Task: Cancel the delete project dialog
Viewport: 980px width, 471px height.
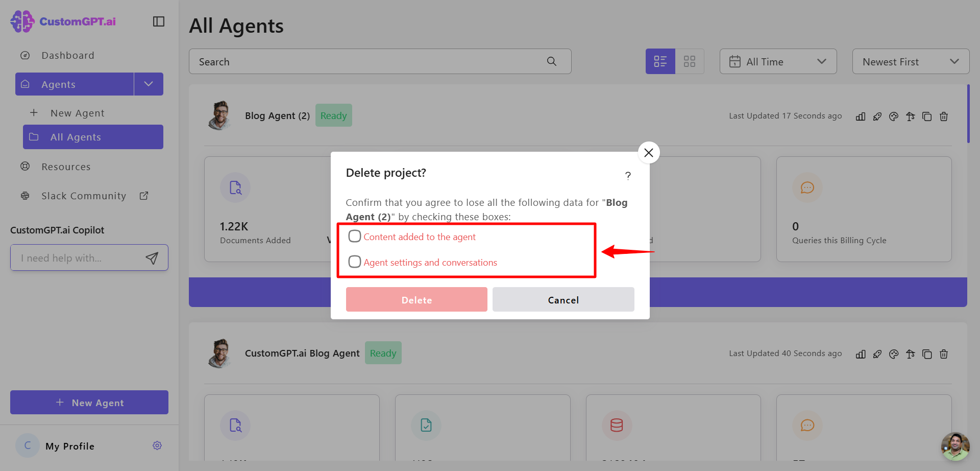Action: [563, 299]
